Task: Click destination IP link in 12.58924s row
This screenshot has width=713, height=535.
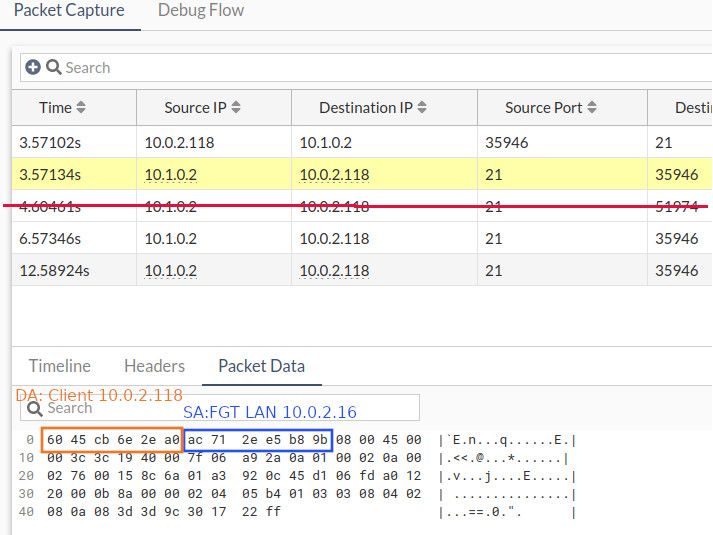Action: click(x=334, y=270)
